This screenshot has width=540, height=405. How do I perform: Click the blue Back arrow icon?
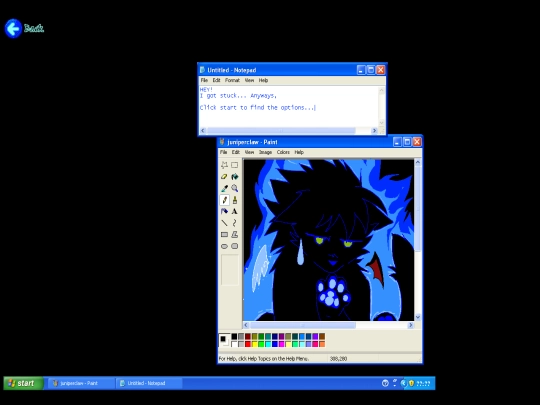(x=13, y=28)
